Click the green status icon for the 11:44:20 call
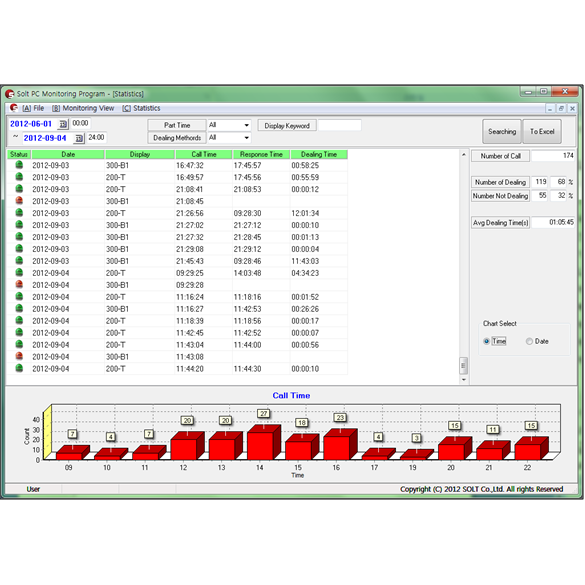This screenshot has width=585, height=585. pos(19,368)
